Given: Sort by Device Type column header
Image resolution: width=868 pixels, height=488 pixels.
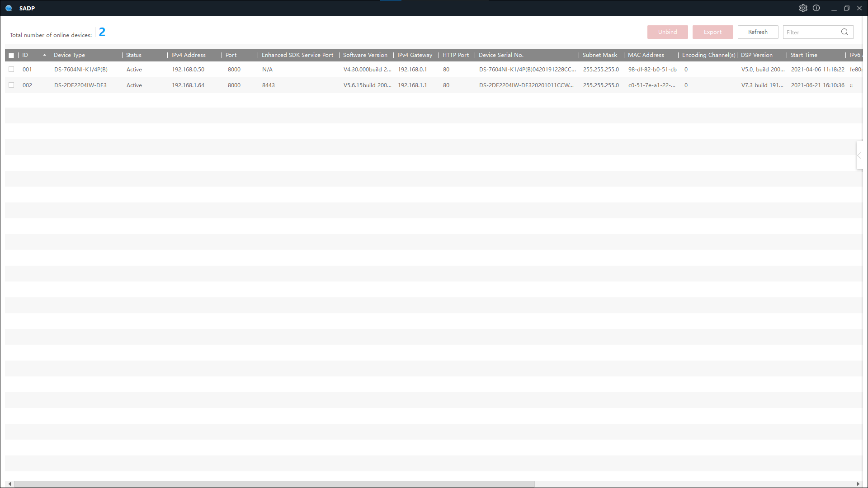Looking at the screenshot, I should click(x=69, y=55).
